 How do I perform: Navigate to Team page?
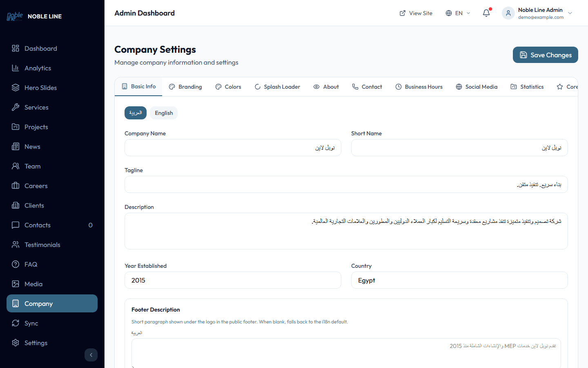pos(52,166)
